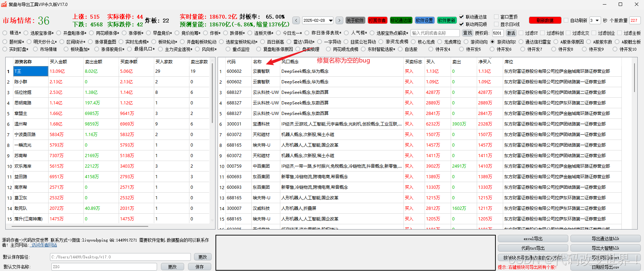Open the 2025-02-28 date dropdown
Image resolution: width=644 pixels, height=271 pixels.
(330, 20)
